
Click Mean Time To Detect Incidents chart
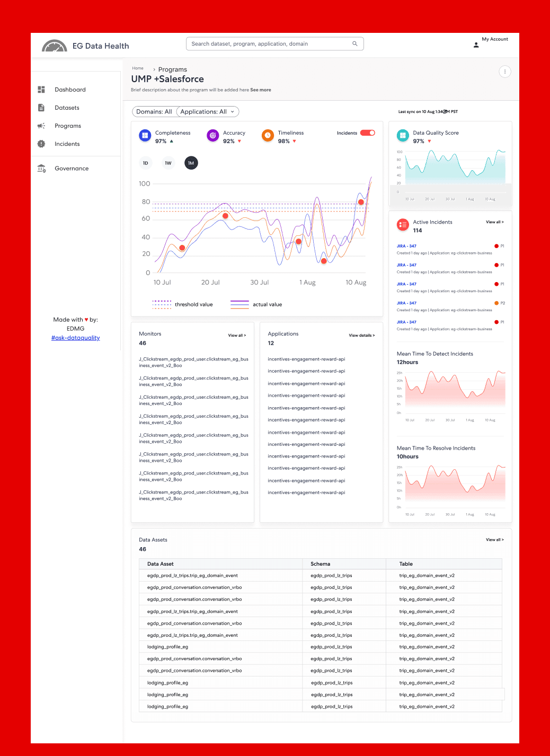[451, 395]
